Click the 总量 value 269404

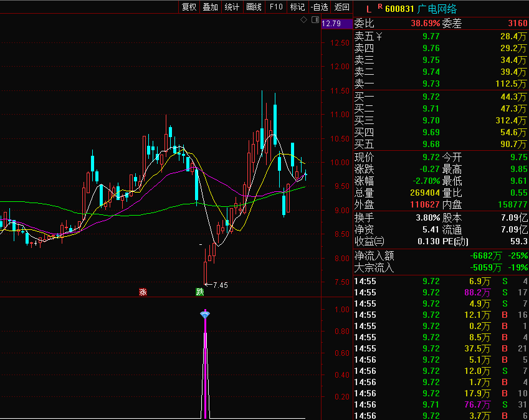tap(425, 193)
